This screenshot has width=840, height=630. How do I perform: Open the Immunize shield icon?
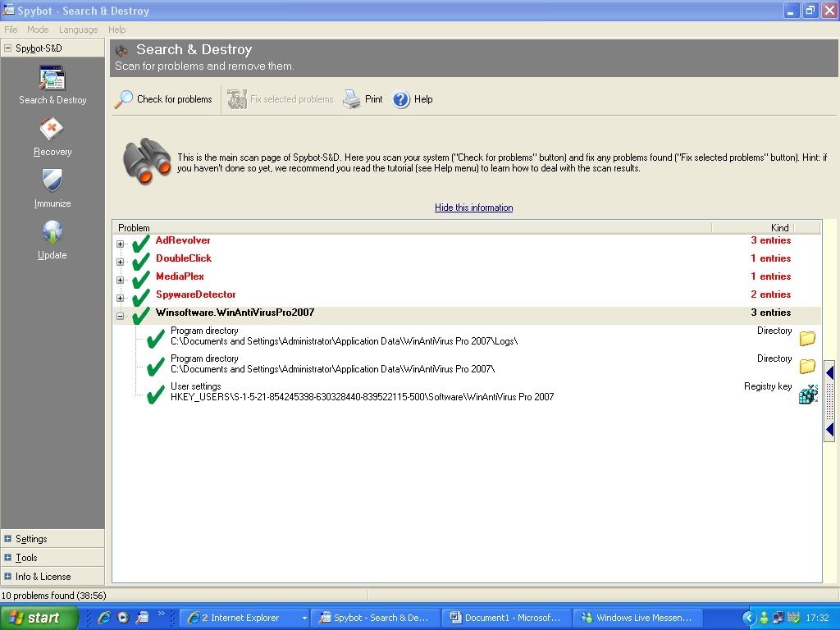tap(52, 180)
